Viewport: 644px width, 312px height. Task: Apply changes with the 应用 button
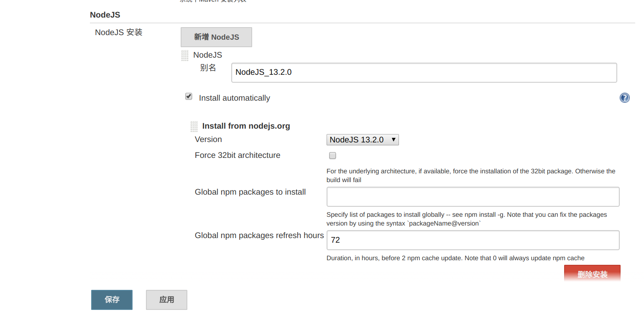point(166,299)
